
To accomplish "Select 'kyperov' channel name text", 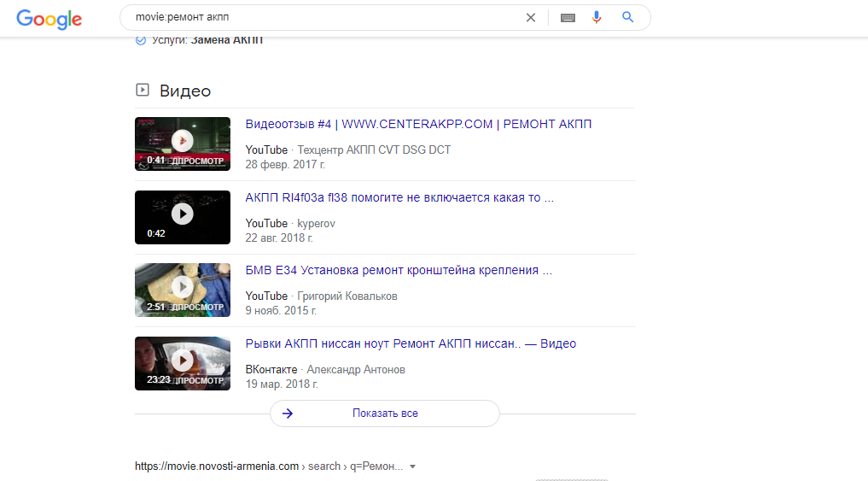I will [316, 223].
